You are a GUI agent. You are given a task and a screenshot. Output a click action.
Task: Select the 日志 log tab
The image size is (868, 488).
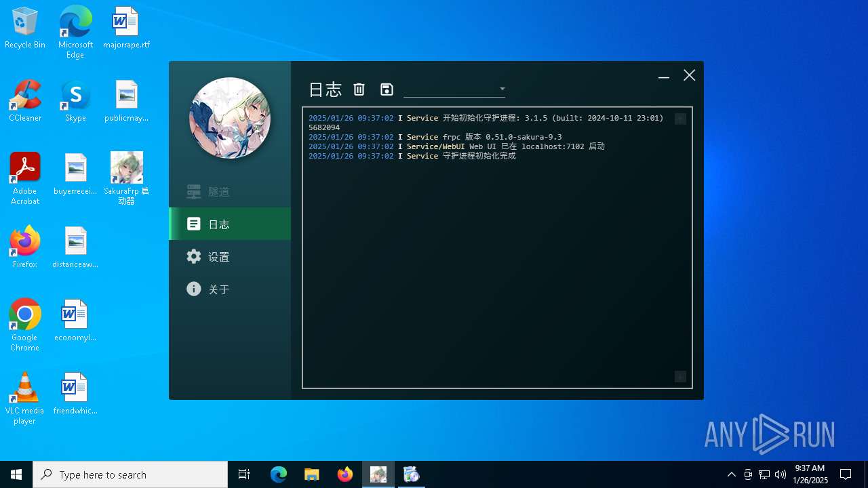230,224
